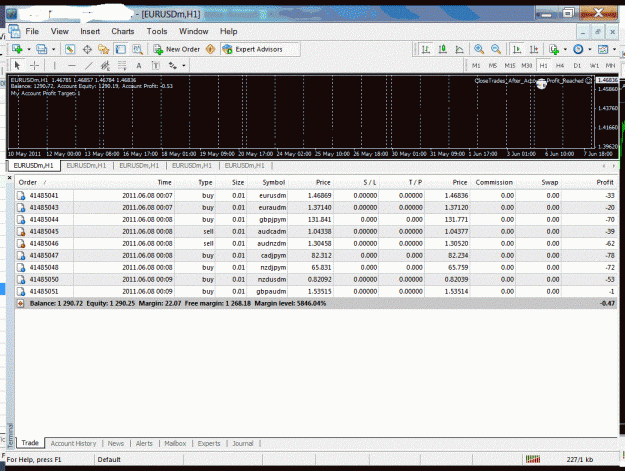
Task: Switch timeframe to D1
Action: [577, 65]
